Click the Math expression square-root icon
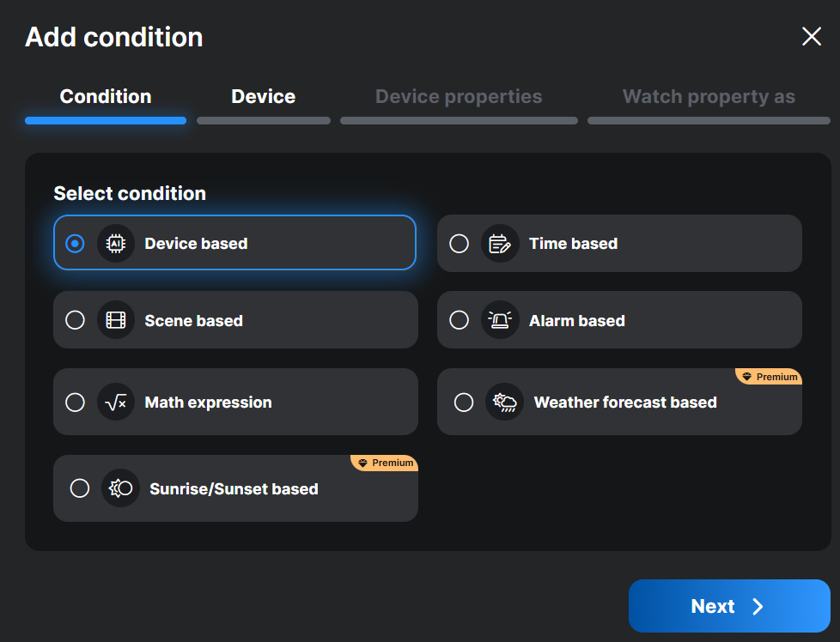Viewport: 840px width, 642px height. (x=116, y=403)
